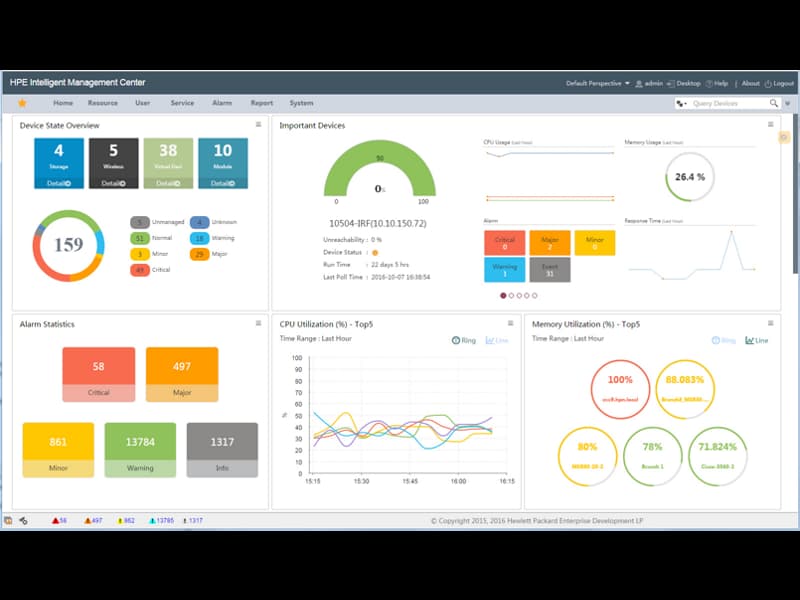This screenshot has height=600, width=800.
Task: Click the Query Devices search field
Action: (x=729, y=104)
